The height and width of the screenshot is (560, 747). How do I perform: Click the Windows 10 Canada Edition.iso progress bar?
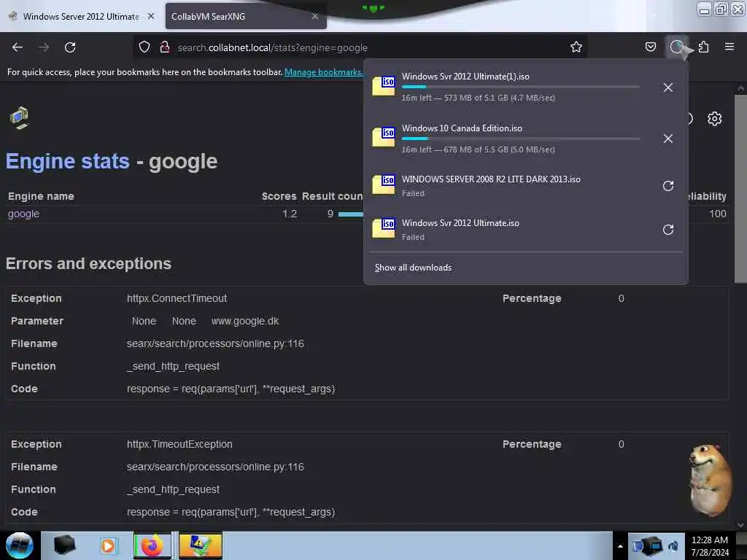point(520,139)
